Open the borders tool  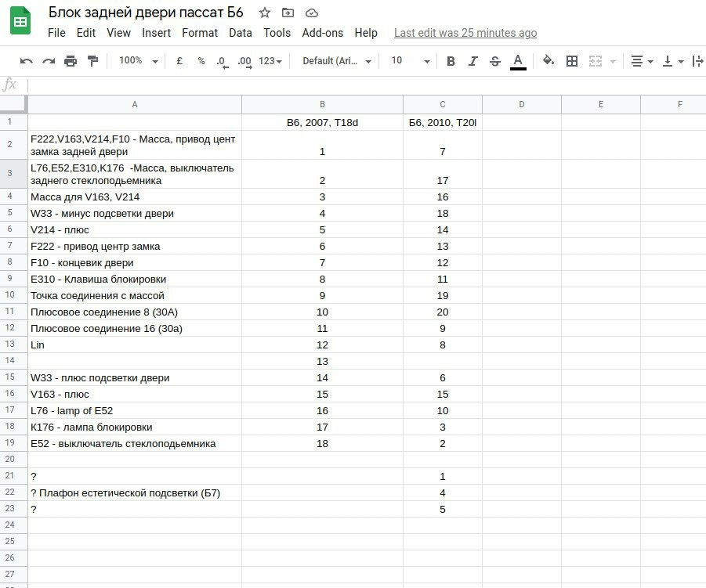pyautogui.click(x=572, y=61)
